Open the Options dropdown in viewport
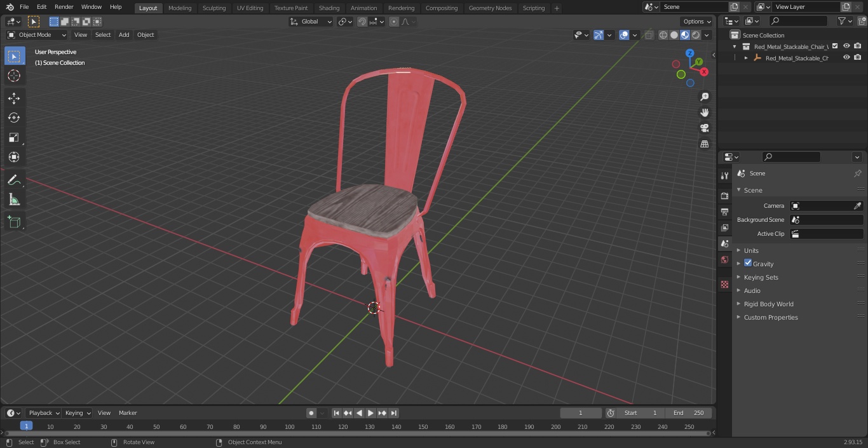 697,22
